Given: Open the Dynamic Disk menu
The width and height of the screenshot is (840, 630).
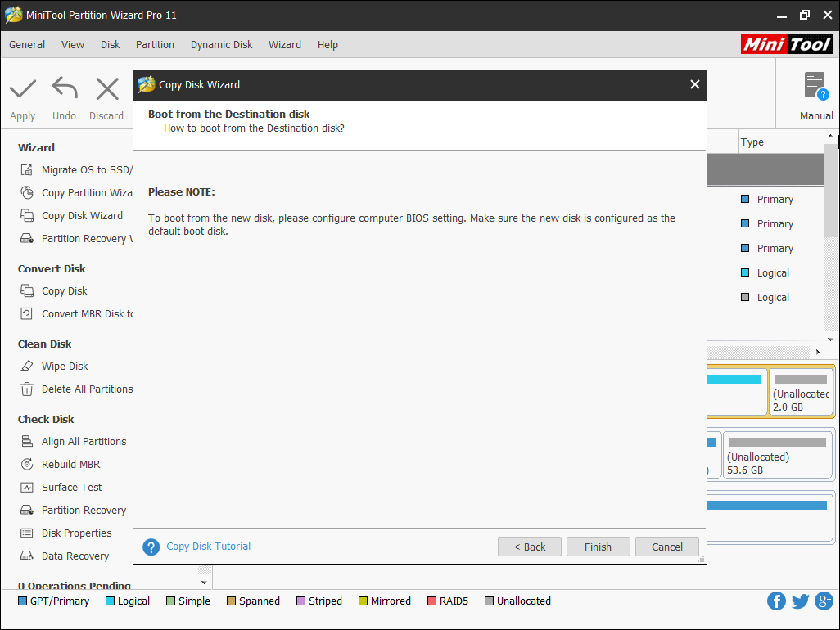Looking at the screenshot, I should tap(221, 45).
